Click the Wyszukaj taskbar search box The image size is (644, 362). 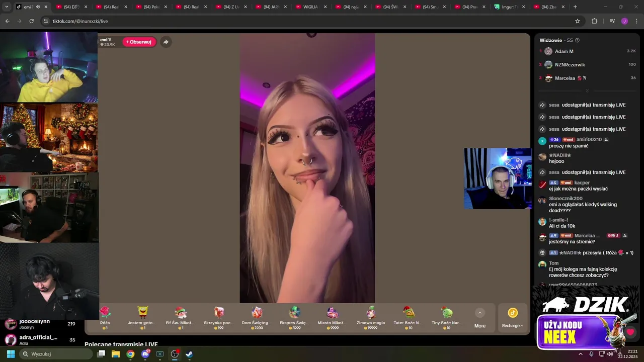pos(55,354)
